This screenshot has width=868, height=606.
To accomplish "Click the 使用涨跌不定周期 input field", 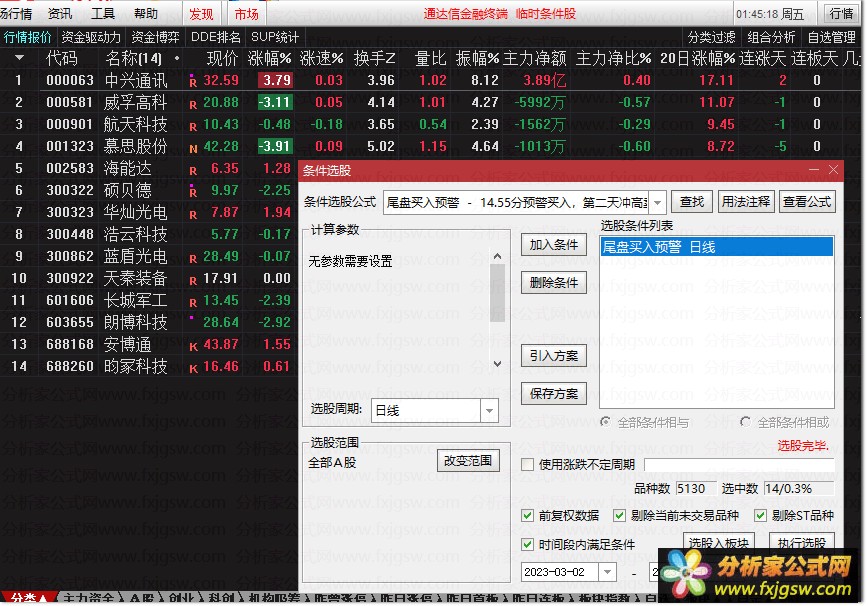I will 739,464.
